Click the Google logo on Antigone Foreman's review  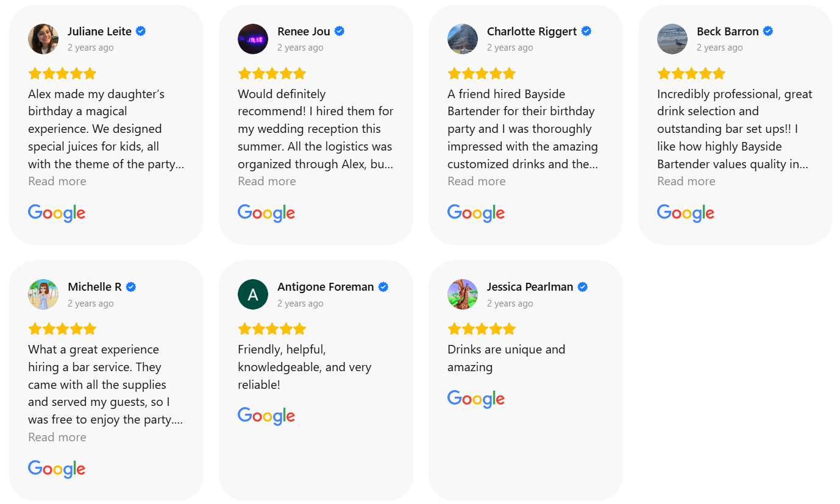[266, 416]
